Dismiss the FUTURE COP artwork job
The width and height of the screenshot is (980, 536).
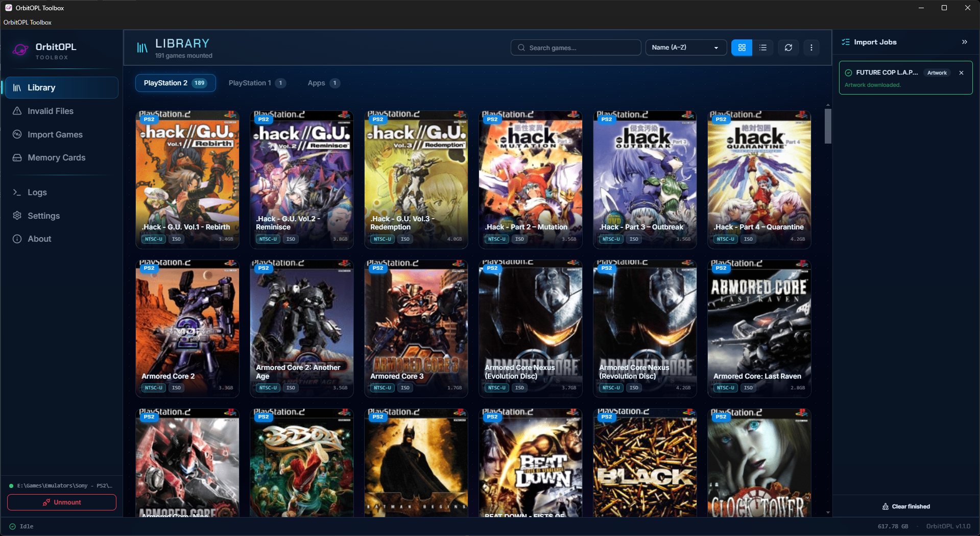[962, 73]
